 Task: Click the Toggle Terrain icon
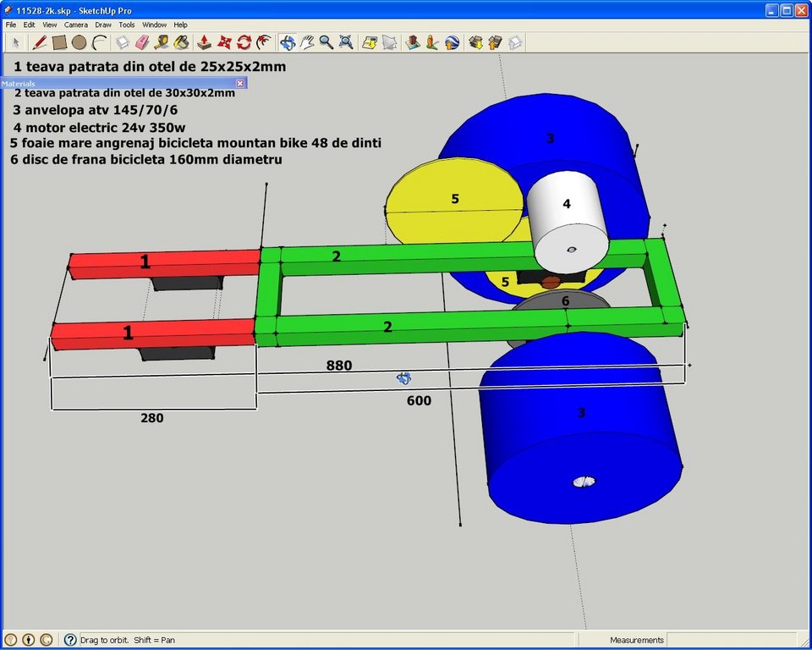coord(389,42)
